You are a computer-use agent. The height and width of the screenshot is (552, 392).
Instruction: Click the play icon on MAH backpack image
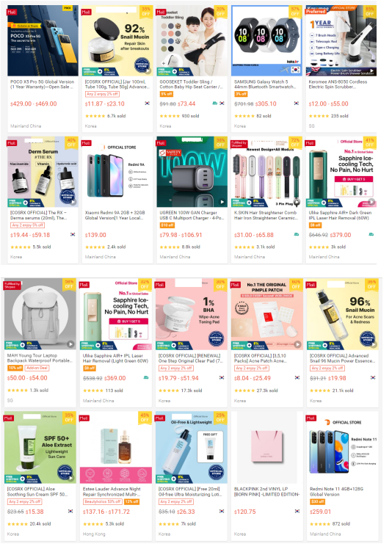70,344
